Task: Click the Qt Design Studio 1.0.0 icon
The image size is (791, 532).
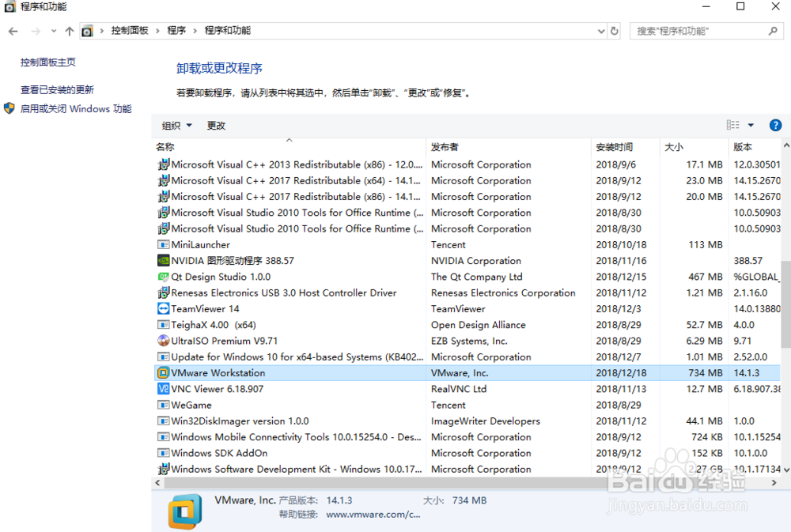Action: (163, 277)
